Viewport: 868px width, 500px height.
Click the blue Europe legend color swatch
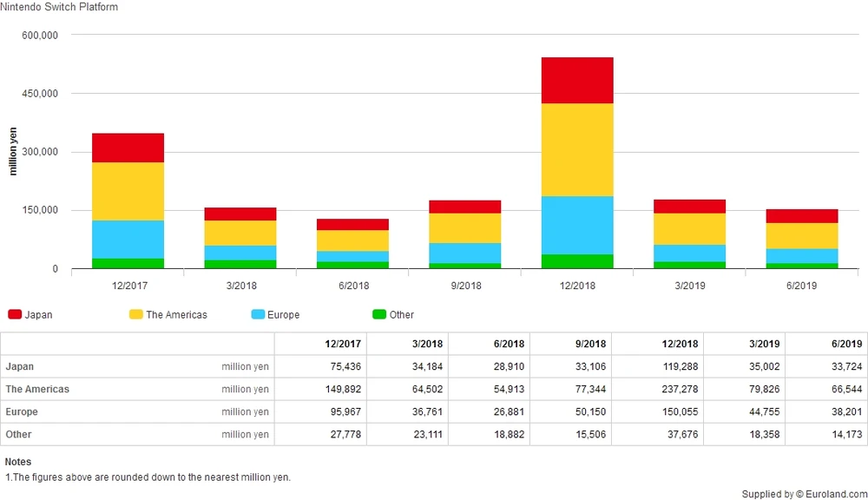257,314
